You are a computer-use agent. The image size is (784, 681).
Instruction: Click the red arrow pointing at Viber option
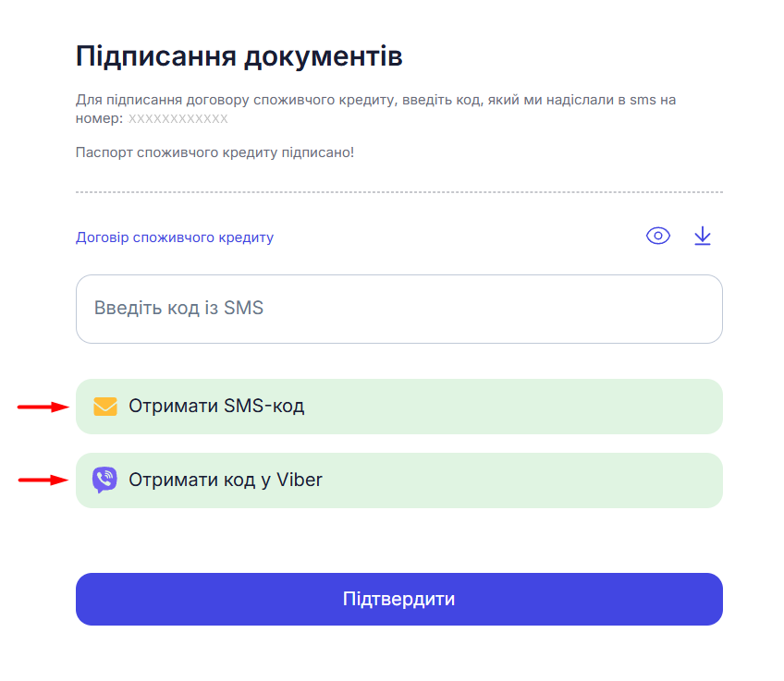point(44,480)
